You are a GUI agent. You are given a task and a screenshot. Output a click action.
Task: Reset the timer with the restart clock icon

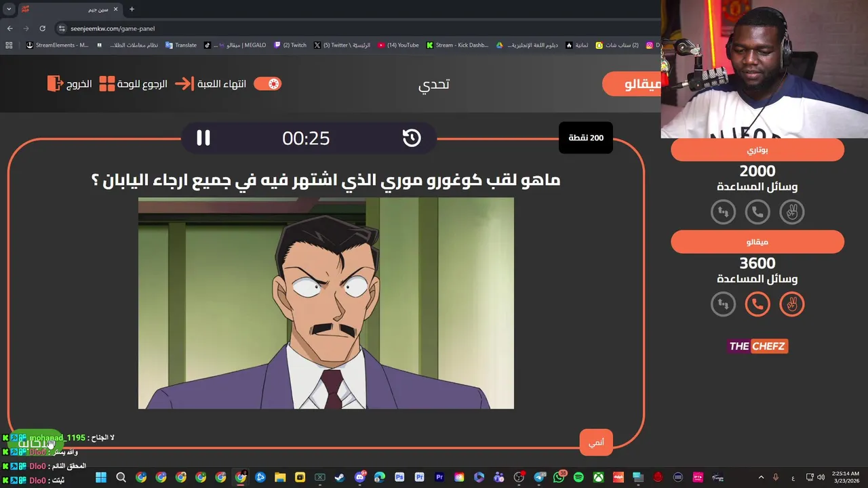[412, 138]
